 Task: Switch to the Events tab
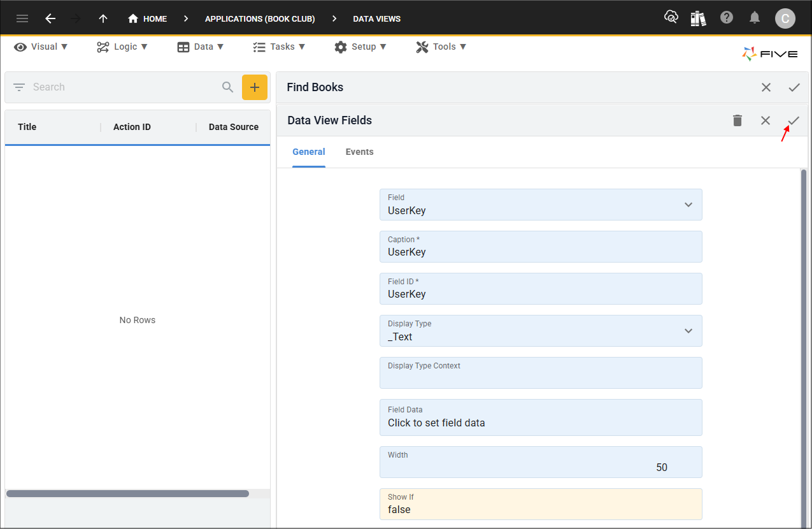[359, 152]
